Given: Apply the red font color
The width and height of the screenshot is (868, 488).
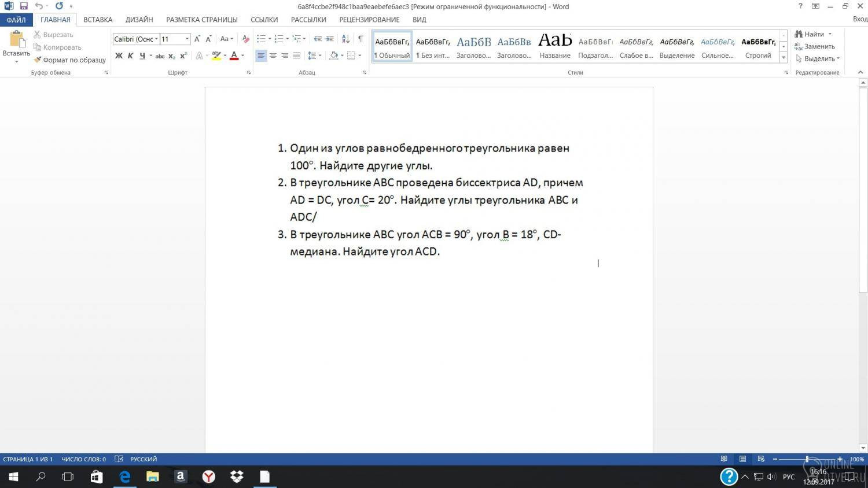Looking at the screenshot, I should (x=234, y=56).
